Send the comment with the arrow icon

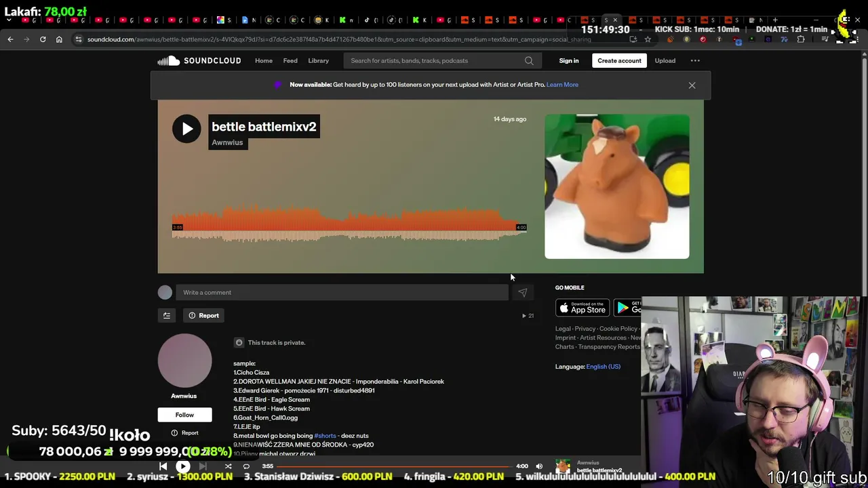(523, 292)
